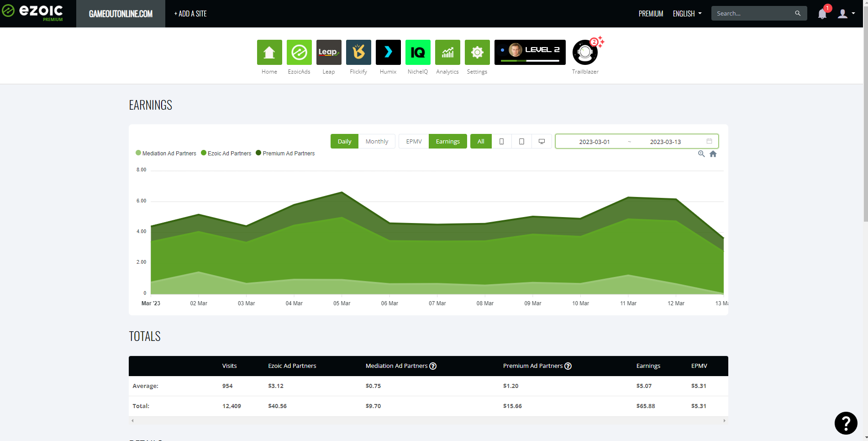Click the totals table left scroll arrow
Viewport: 868px width, 441px height.
point(132,420)
